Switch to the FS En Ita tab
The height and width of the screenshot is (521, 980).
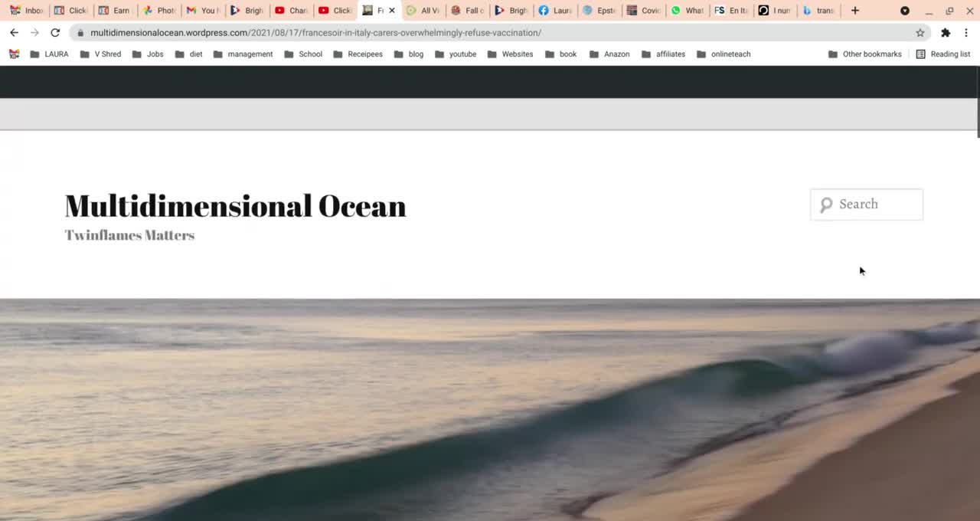[x=731, y=11]
